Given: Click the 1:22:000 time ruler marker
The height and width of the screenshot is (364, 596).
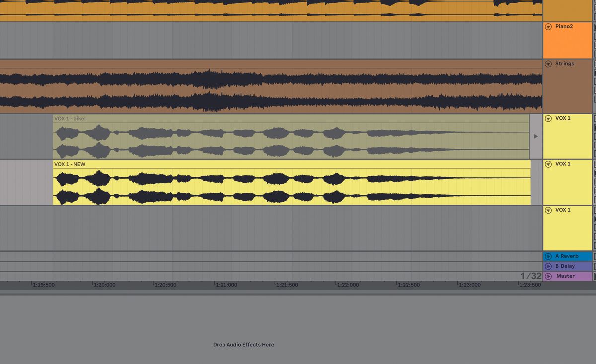Looking at the screenshot, I should (x=348, y=285).
